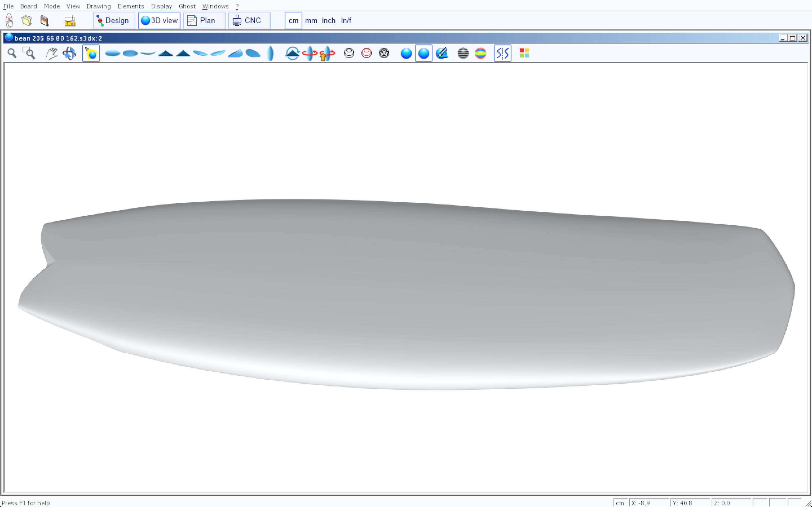Activate the hand pan tool
Image resolution: width=812 pixels, height=507 pixels.
tap(51, 53)
